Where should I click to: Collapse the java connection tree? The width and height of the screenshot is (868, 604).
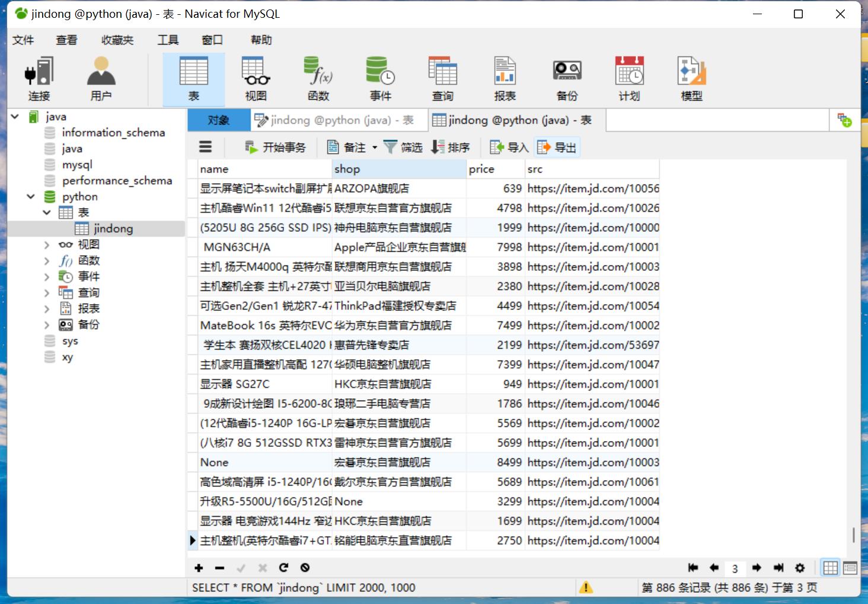(15, 116)
